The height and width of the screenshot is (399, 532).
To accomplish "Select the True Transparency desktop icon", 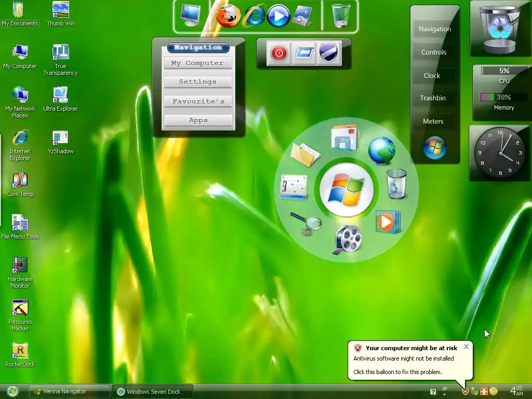I will pos(60,60).
